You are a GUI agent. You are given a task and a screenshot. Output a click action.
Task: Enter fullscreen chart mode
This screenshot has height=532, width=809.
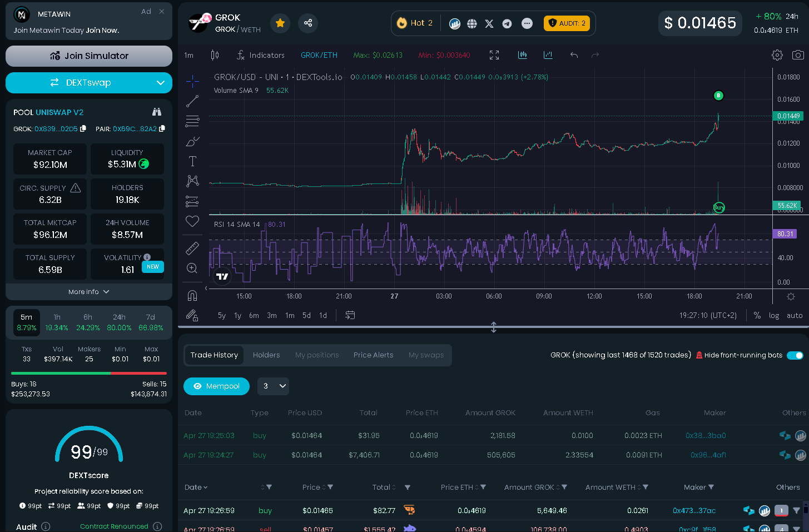pos(494,55)
